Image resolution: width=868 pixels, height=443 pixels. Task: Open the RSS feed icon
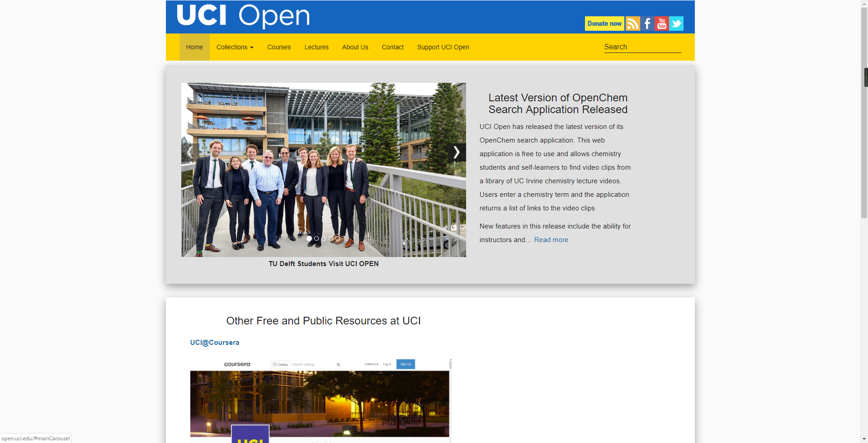coord(632,24)
